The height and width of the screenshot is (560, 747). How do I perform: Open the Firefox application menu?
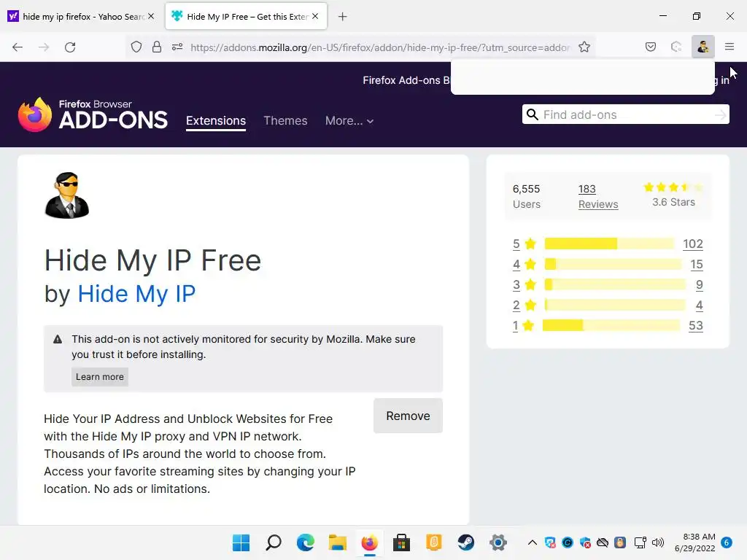click(x=729, y=47)
